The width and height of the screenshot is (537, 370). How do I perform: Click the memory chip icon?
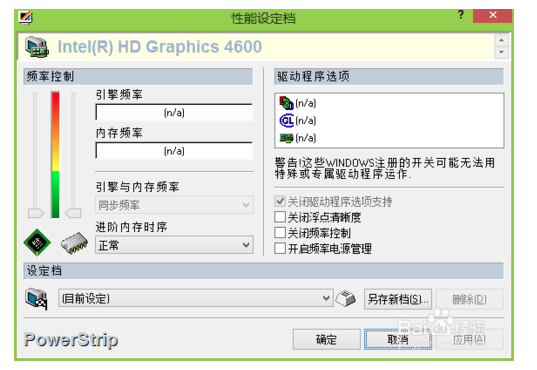(x=74, y=243)
